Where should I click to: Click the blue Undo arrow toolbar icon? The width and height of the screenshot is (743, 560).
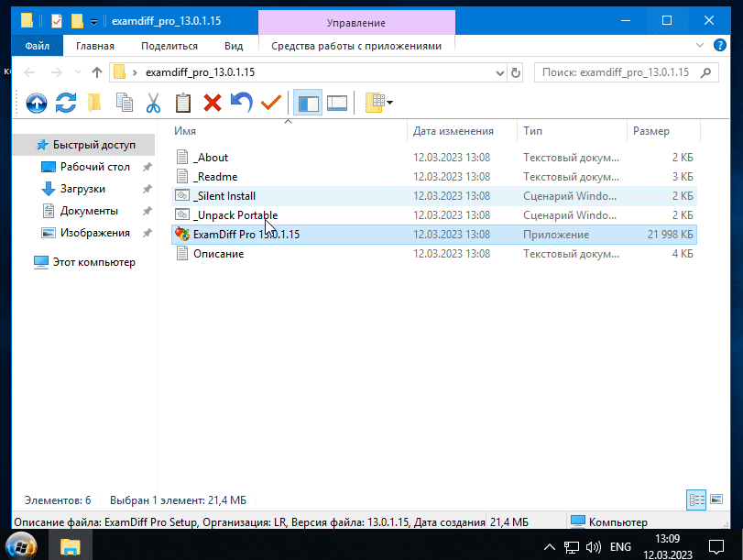tap(242, 103)
